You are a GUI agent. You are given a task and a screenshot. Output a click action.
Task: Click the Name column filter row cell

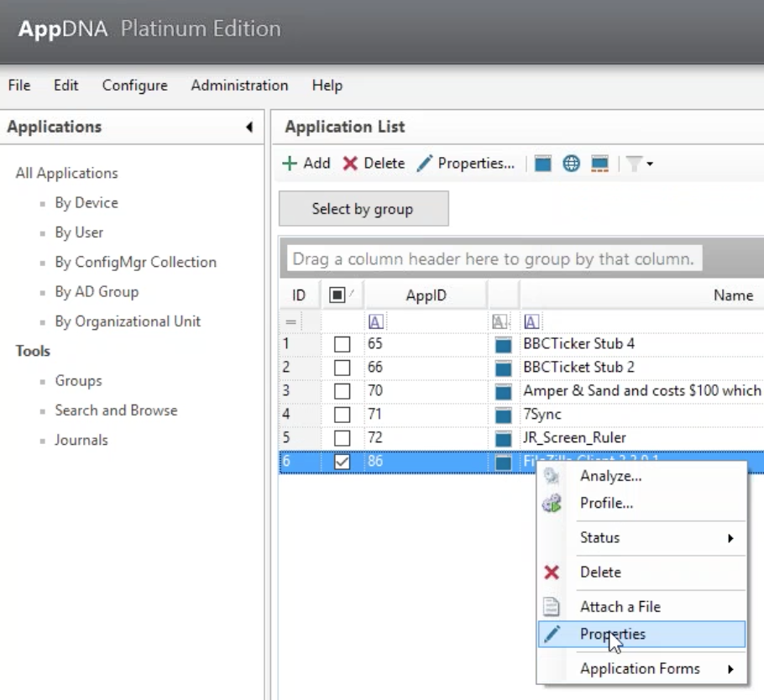coord(638,321)
